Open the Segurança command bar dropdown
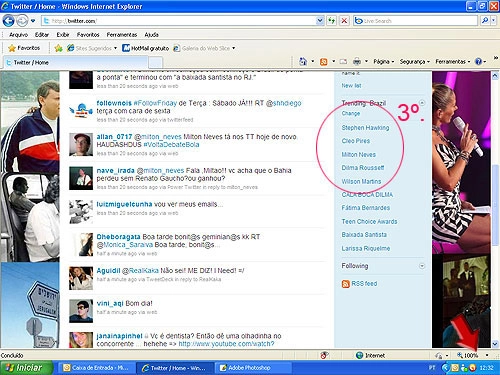This screenshot has width=500, height=375. (x=415, y=62)
